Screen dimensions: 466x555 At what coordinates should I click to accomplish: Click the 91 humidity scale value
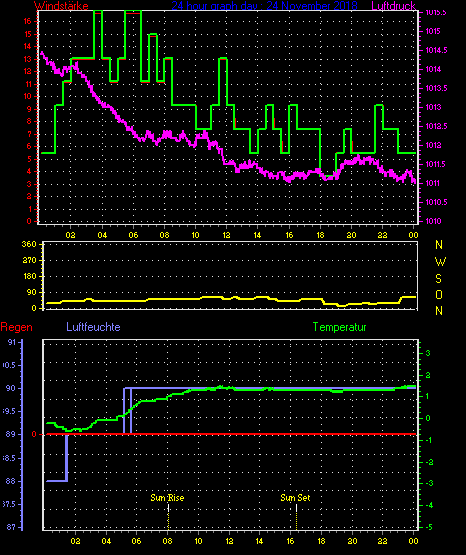click(x=12, y=342)
